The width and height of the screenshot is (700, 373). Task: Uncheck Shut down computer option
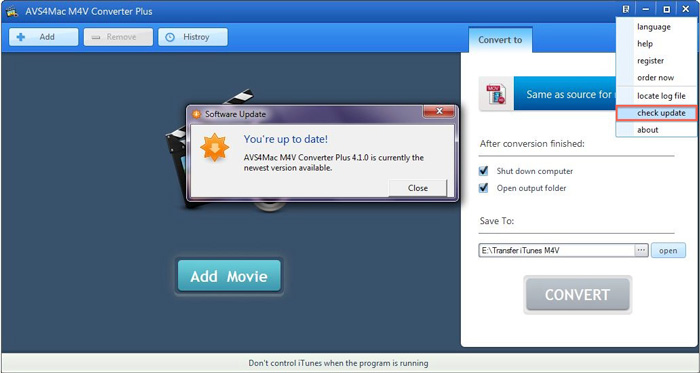tap(483, 171)
